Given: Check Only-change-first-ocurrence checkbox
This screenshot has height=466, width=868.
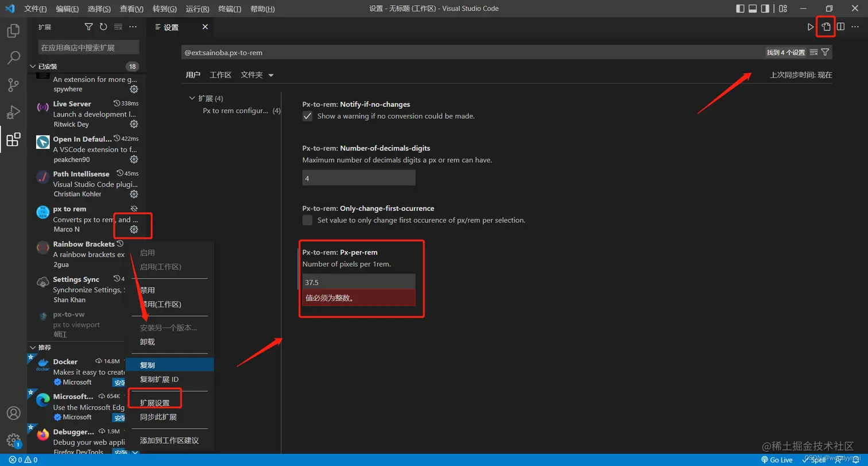Looking at the screenshot, I should (308, 220).
